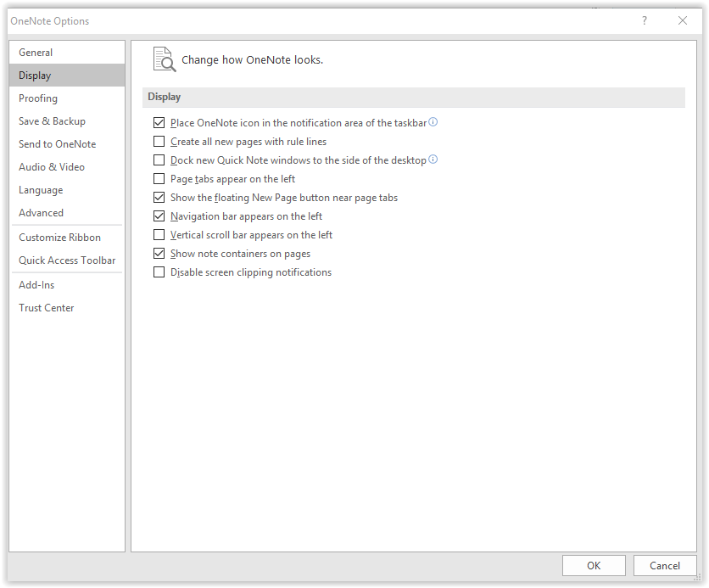Click the info icon beside Dock Quick Note option

click(433, 160)
